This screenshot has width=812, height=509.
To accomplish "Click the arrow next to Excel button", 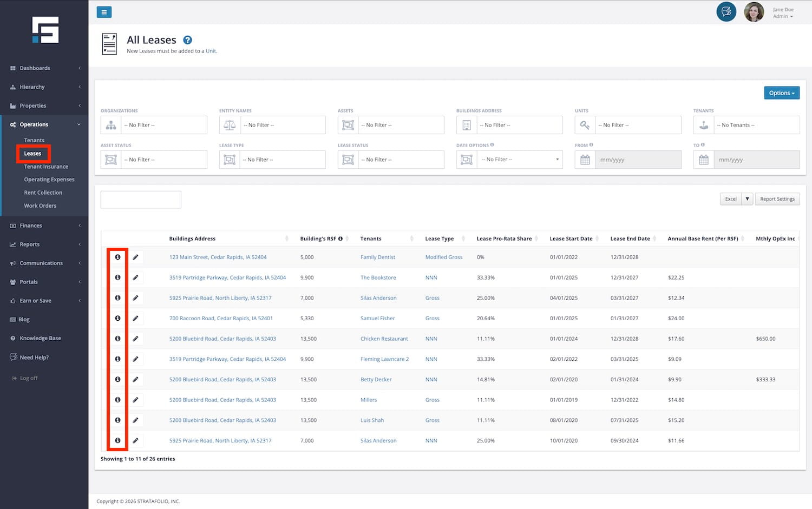I will [x=747, y=199].
